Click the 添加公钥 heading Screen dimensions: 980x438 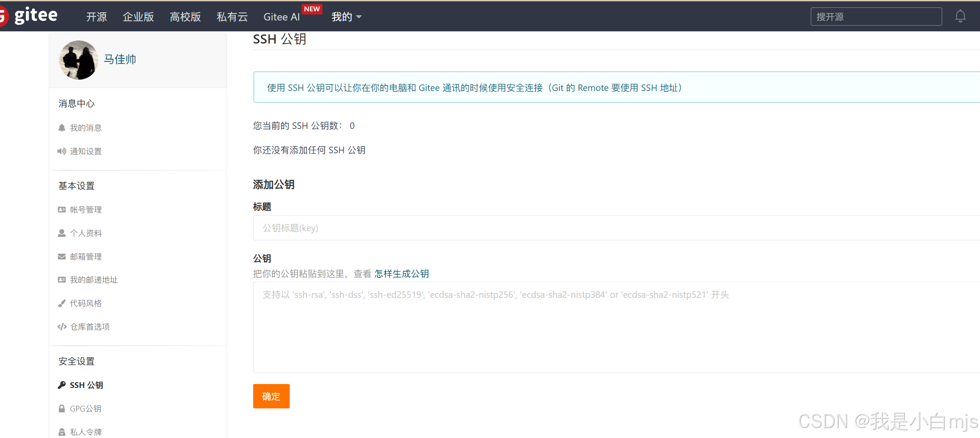274,185
